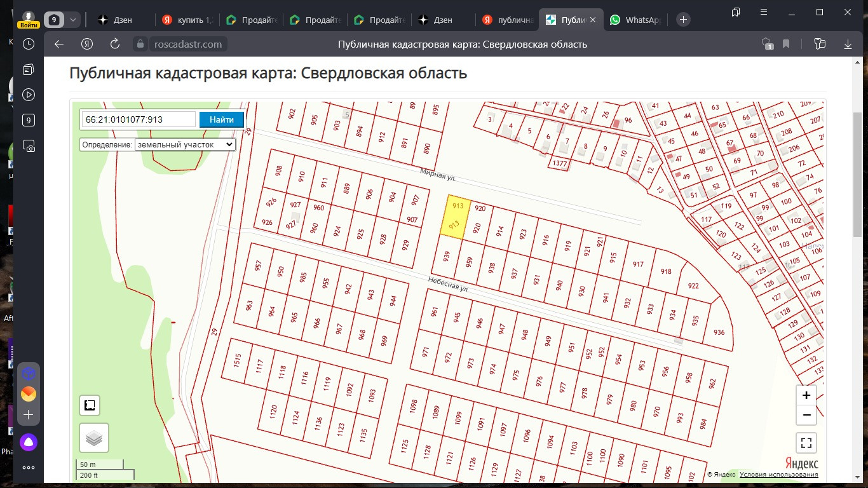
Task: Open the Alice assistant in the sidebar
Action: click(29, 442)
